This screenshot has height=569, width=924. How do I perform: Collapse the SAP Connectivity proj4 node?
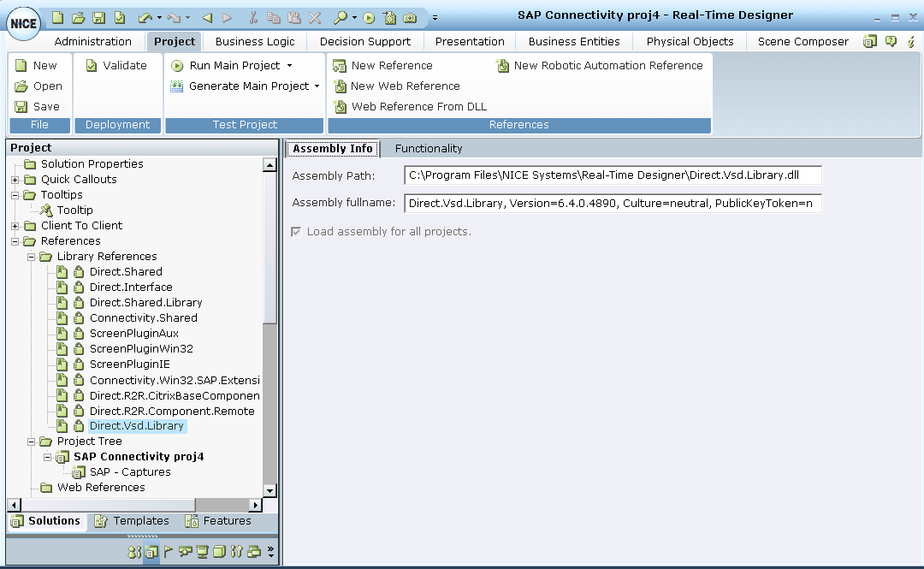(48, 457)
